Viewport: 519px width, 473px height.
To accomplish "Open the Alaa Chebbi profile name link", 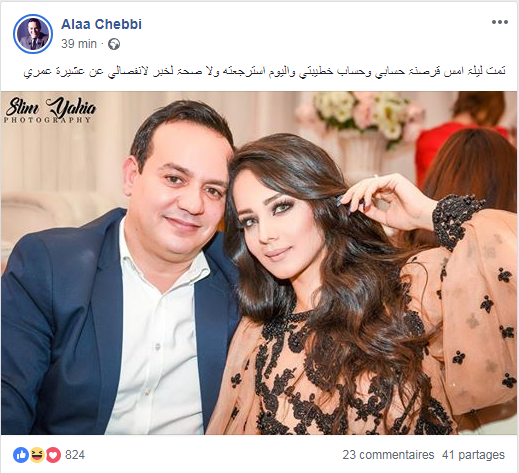I will 101,24.
